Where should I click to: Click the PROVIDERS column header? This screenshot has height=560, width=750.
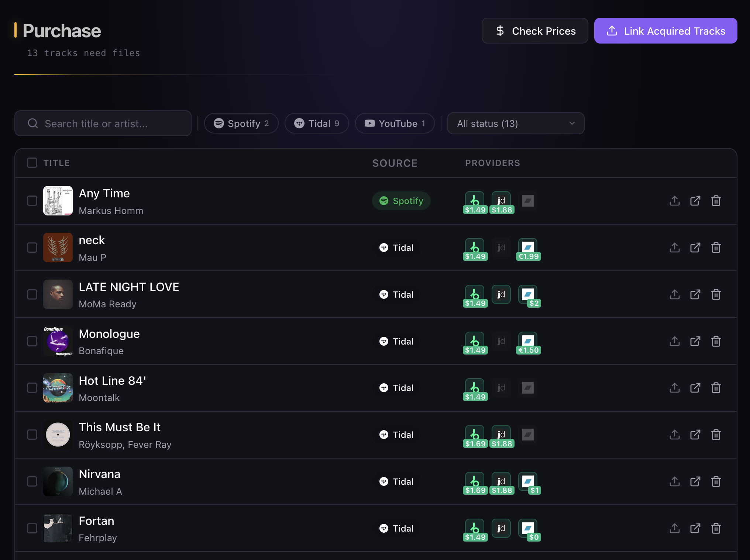493,163
